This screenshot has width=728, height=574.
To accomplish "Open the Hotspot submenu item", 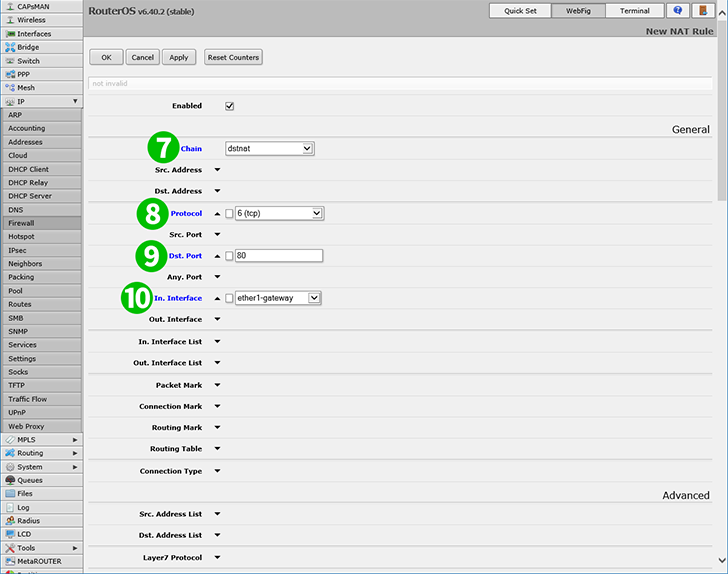I will coord(42,236).
